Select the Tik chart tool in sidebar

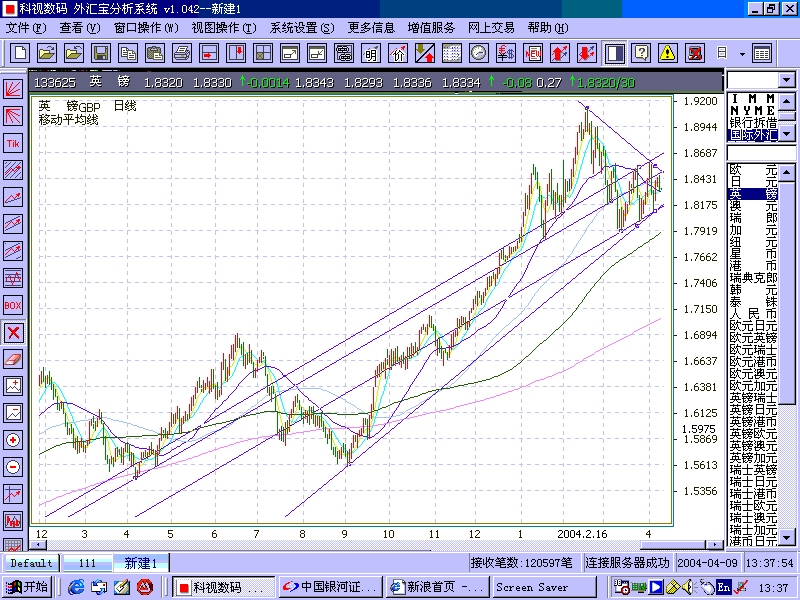(x=13, y=143)
